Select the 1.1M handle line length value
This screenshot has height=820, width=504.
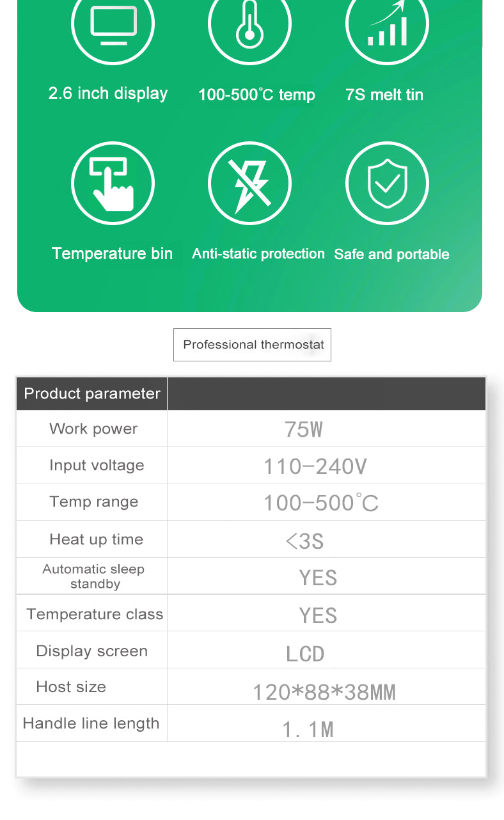[308, 729]
